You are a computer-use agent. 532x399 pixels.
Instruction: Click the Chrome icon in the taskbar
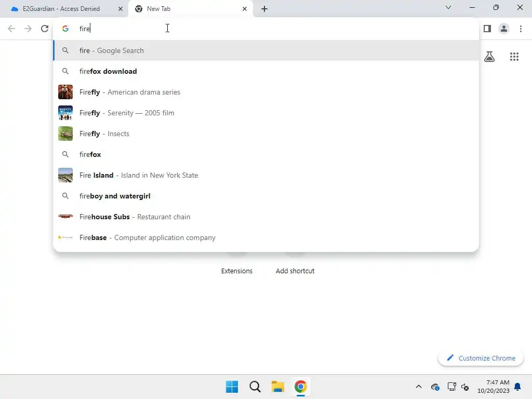click(x=301, y=387)
